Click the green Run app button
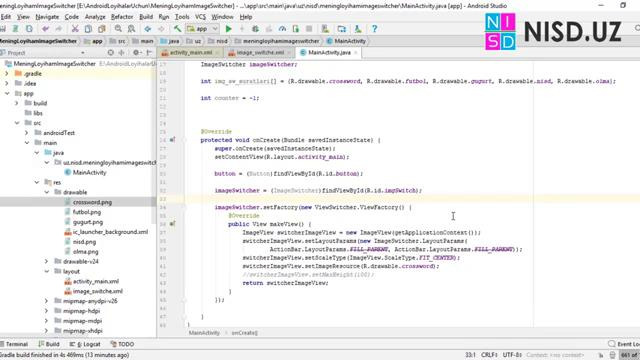The width and height of the screenshot is (640, 360). coord(229,29)
